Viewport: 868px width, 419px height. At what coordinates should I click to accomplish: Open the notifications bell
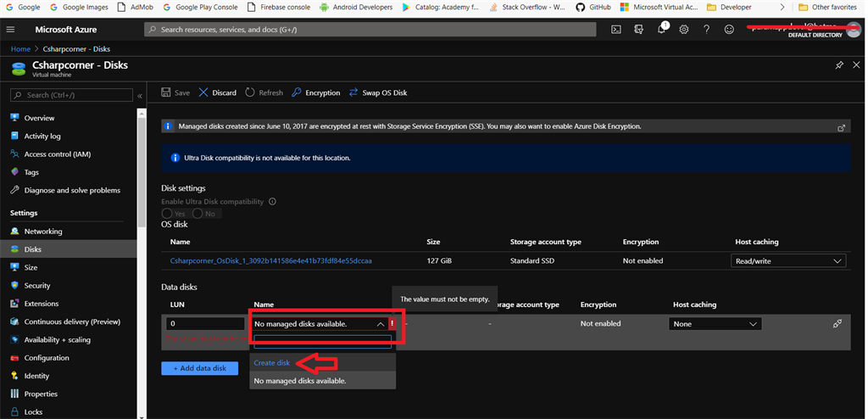click(x=661, y=30)
